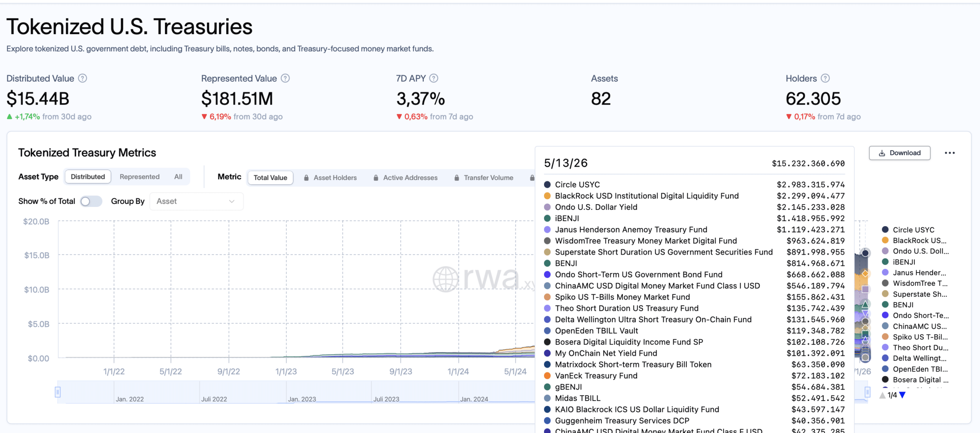
Task: Click the lock icon beside Asset Holders
Action: pos(306,178)
